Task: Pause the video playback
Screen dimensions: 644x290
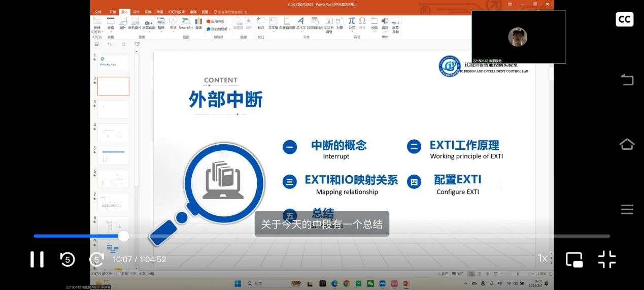Action: [37, 259]
